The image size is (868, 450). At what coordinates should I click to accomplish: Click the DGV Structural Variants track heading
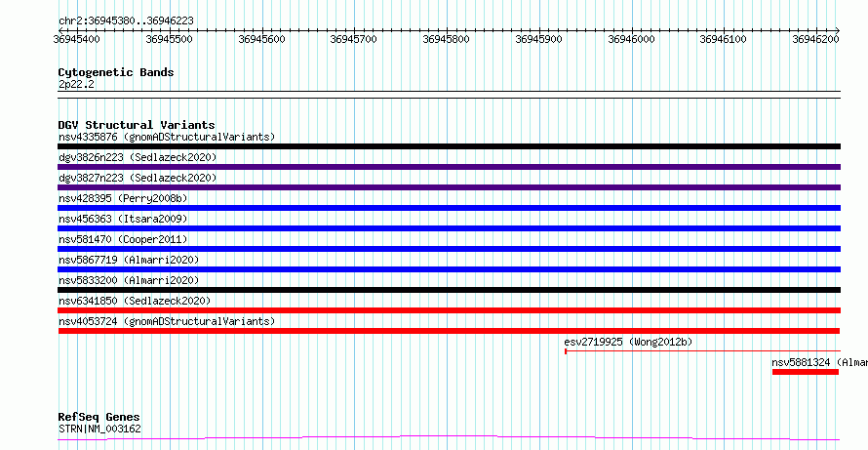point(137,125)
